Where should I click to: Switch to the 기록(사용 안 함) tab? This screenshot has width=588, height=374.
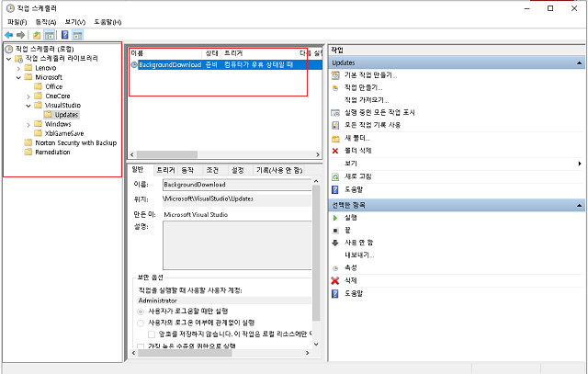pos(279,170)
